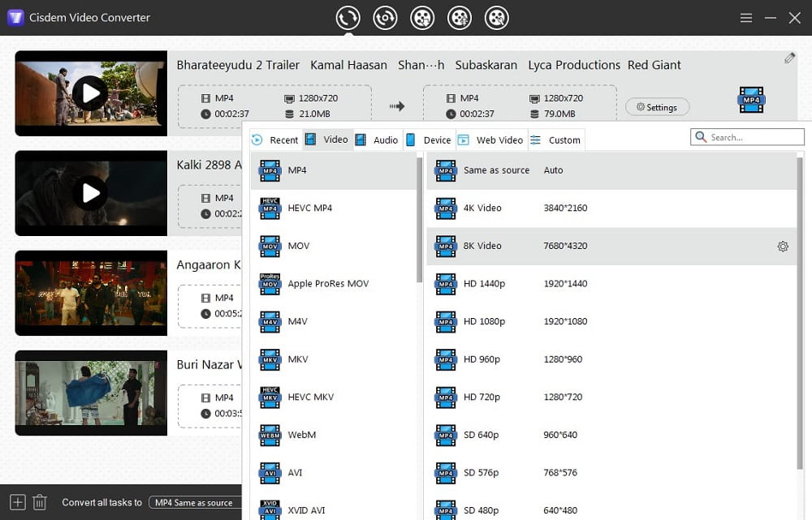Image resolution: width=812 pixels, height=520 pixels.
Task: Open gear settings for 8K Video preset
Action: [783, 247]
